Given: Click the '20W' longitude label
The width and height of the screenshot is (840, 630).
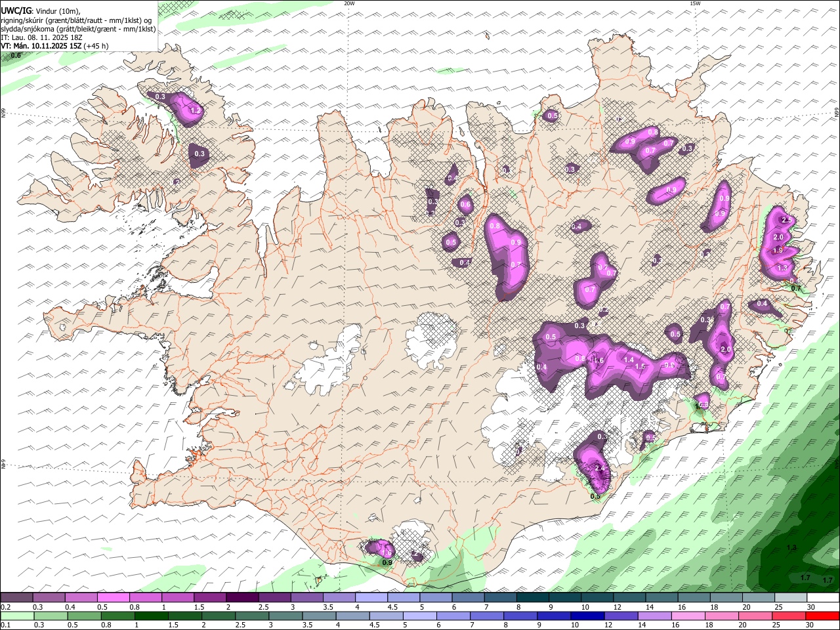Looking at the screenshot, I should click(349, 3).
